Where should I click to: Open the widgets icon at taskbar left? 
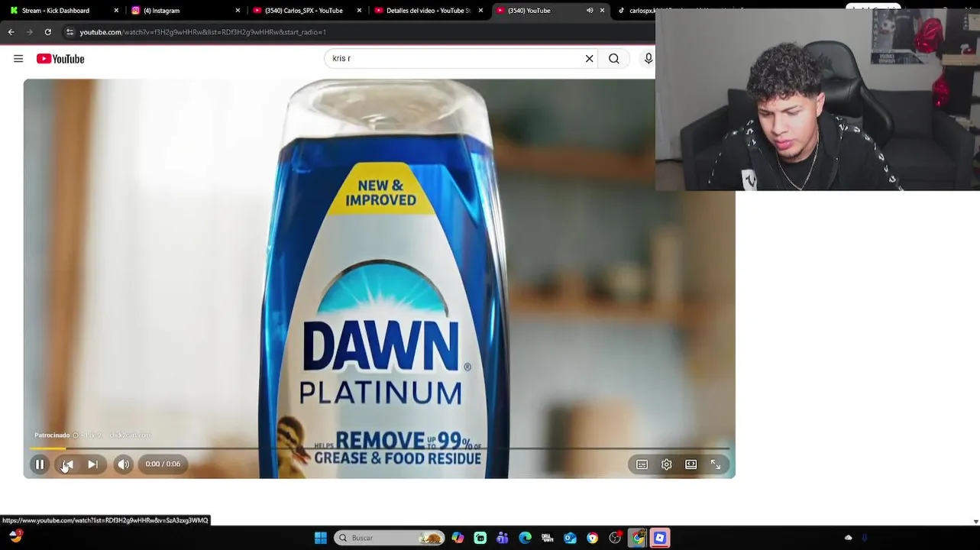(x=15, y=537)
